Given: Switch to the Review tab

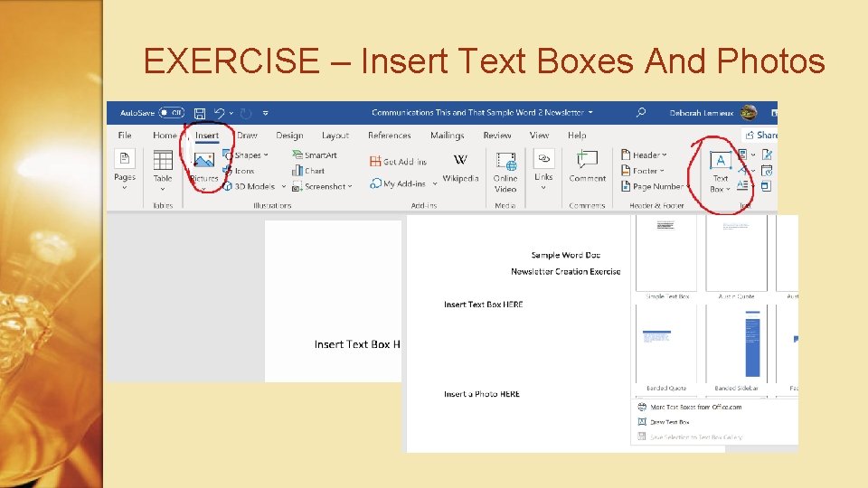Looking at the screenshot, I should click(x=497, y=135).
